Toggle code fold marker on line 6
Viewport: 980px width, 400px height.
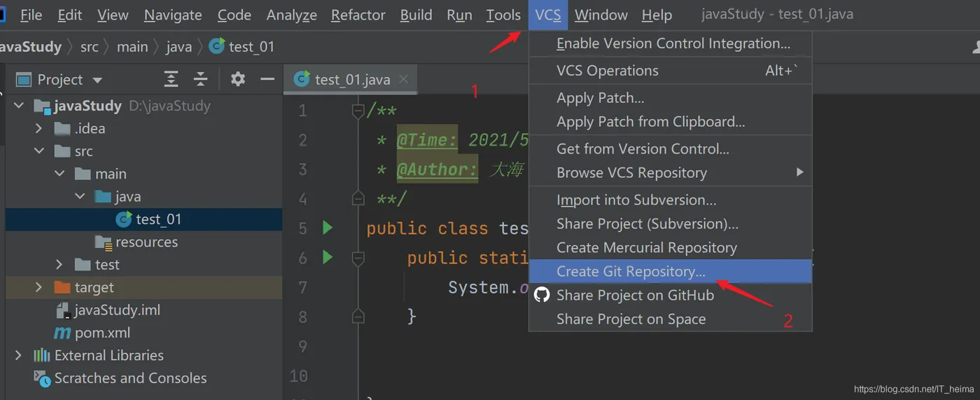click(358, 258)
